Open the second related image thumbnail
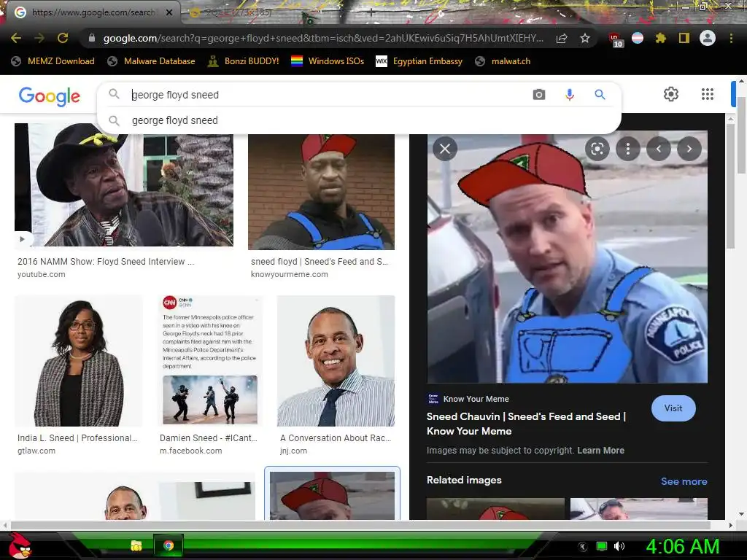Screen dimensions: 747x560 tap(639, 508)
